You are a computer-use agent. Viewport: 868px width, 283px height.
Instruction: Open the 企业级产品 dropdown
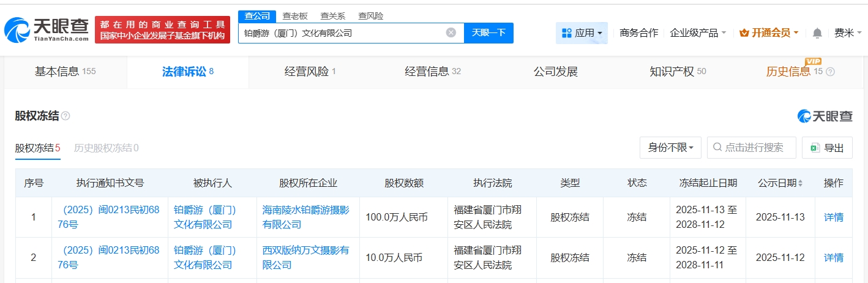pos(698,33)
